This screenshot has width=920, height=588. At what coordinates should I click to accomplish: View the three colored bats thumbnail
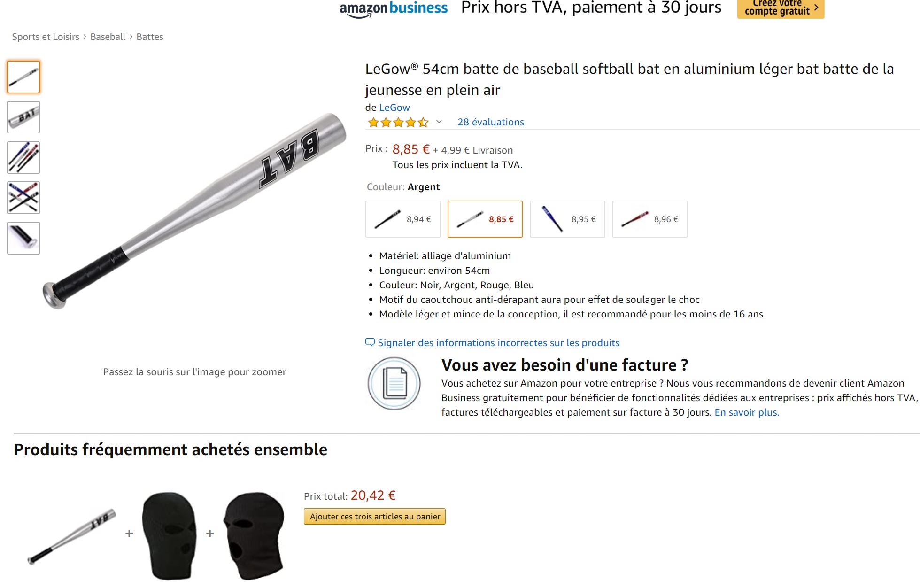[23, 157]
